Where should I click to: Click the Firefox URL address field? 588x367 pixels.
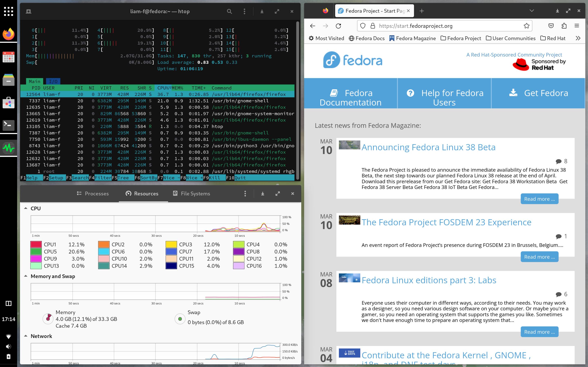(445, 26)
